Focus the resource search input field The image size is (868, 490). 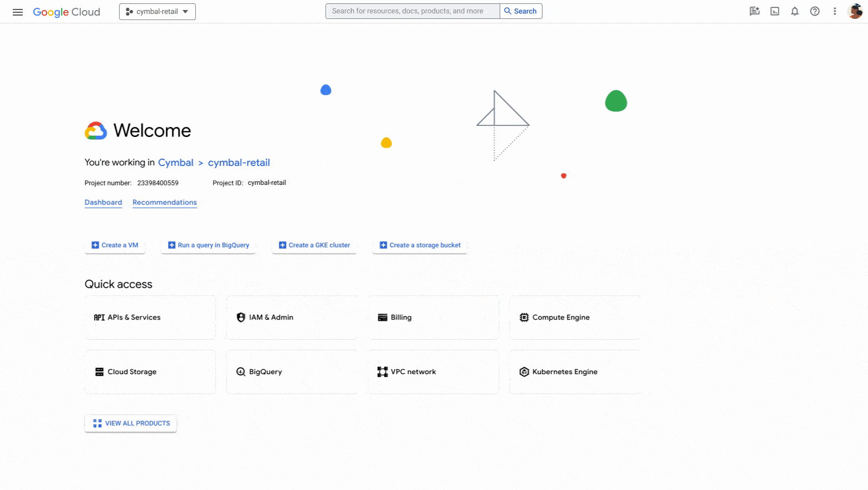click(x=413, y=11)
